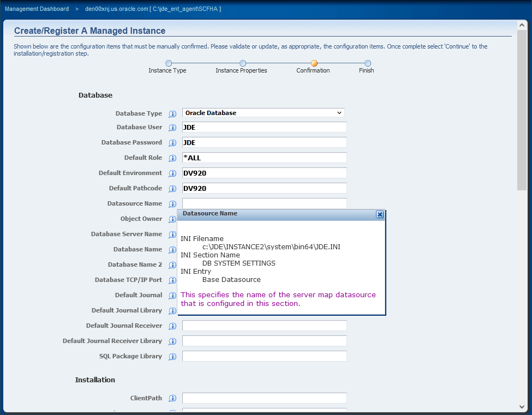Show help for Default Journal Receiver Library

(172, 341)
